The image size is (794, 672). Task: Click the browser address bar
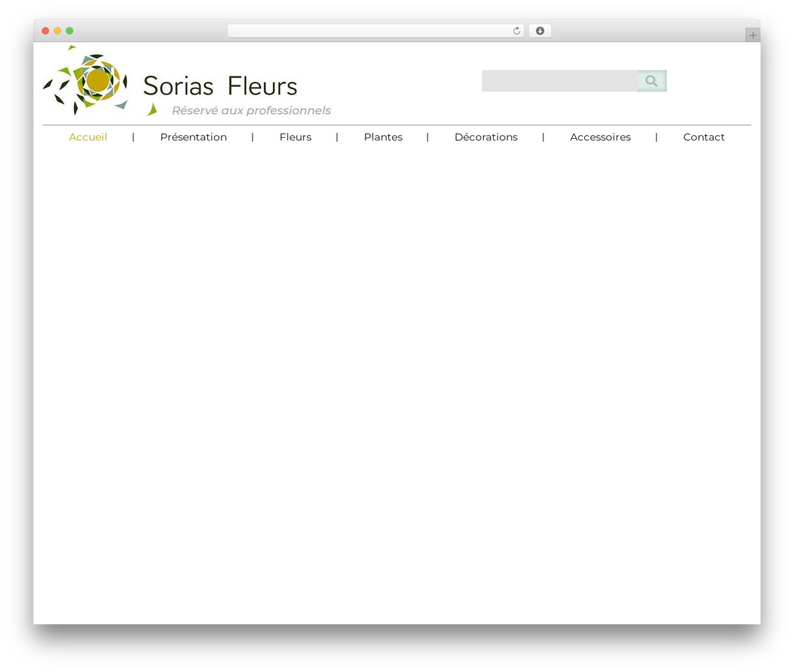(376, 31)
